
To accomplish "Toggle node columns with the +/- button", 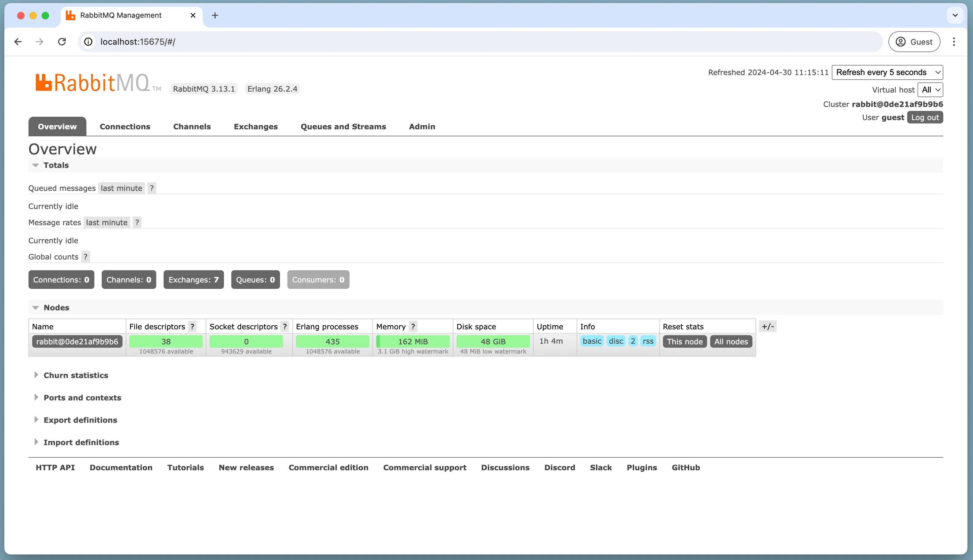I will pyautogui.click(x=768, y=327).
